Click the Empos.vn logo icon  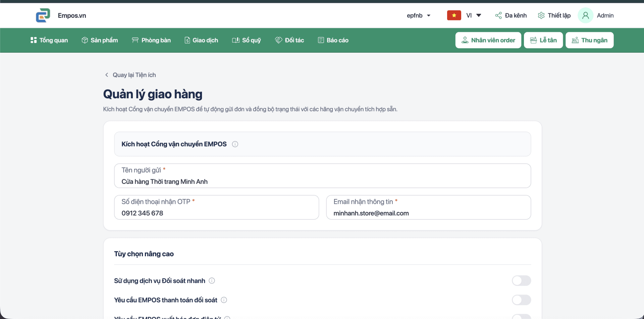pos(43,15)
